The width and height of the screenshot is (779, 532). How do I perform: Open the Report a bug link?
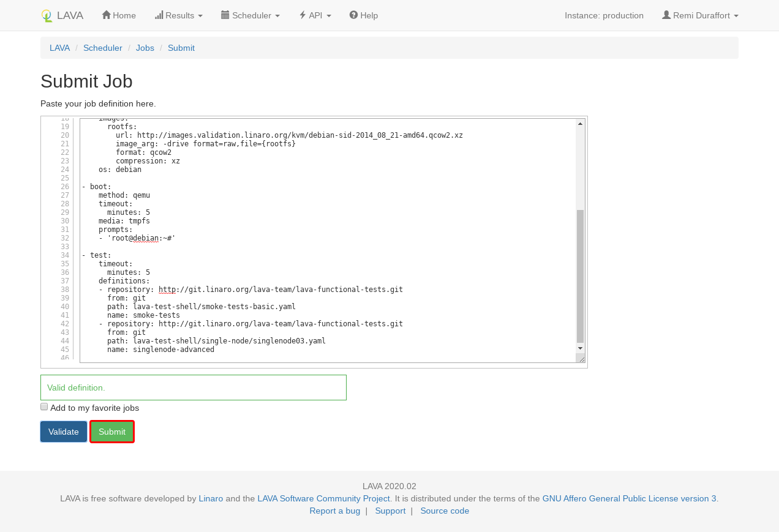pyautogui.click(x=334, y=511)
